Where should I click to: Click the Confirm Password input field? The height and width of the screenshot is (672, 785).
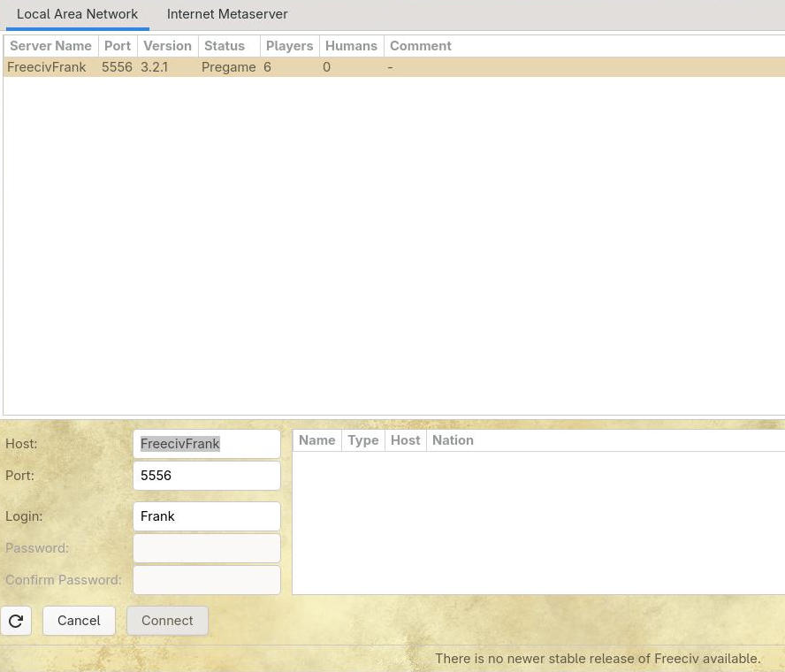[206, 580]
